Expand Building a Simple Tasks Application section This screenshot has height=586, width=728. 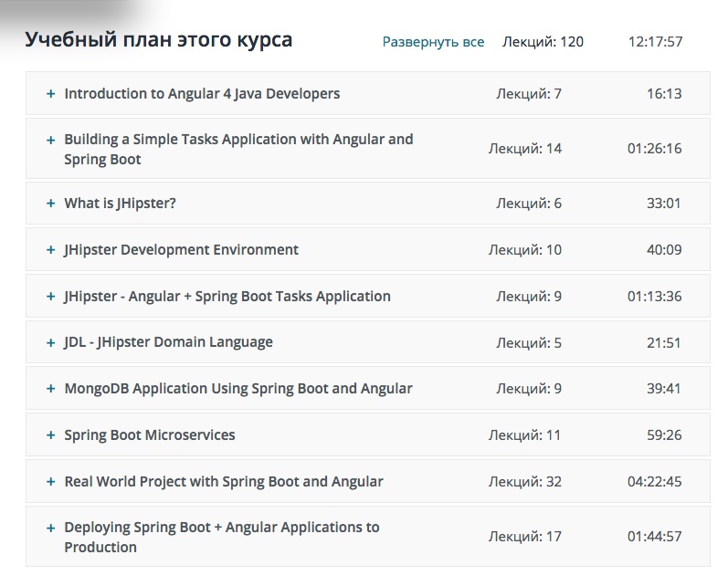[x=238, y=149]
